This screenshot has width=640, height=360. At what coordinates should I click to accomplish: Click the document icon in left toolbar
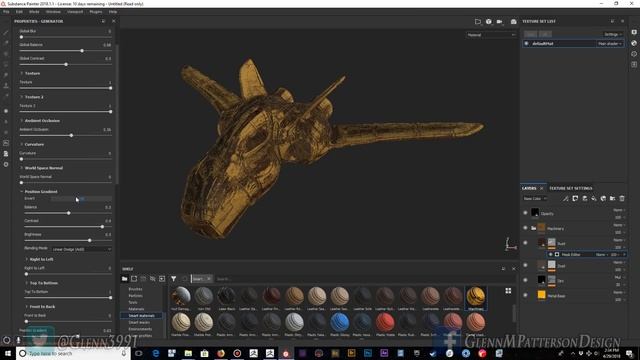pos(6,154)
